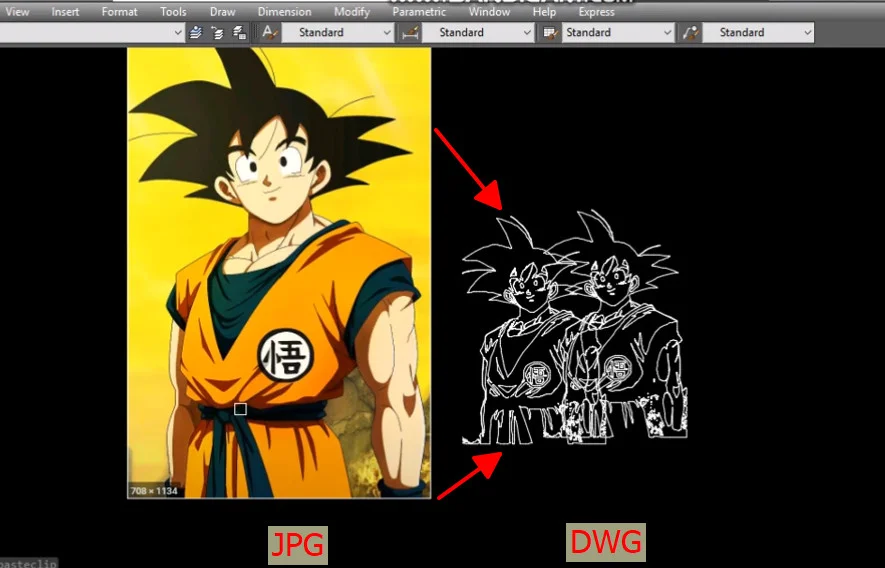Image resolution: width=885 pixels, height=568 pixels.
Task: Open the Tools menu
Action: tap(173, 11)
